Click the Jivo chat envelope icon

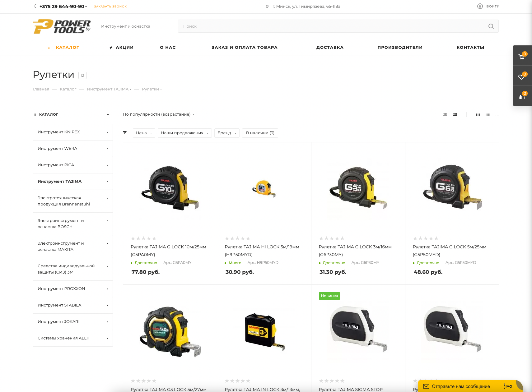tap(426, 386)
